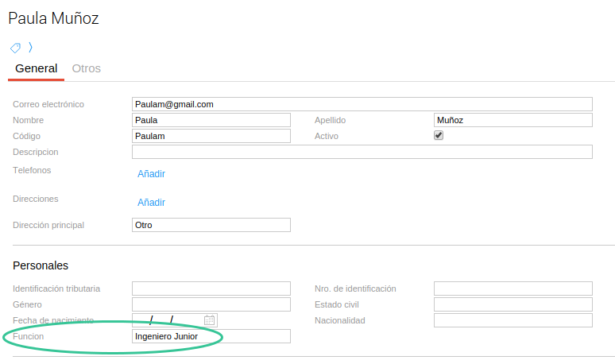Click the Apellido field containing Muñoz
The image size is (615, 364).
[512, 120]
